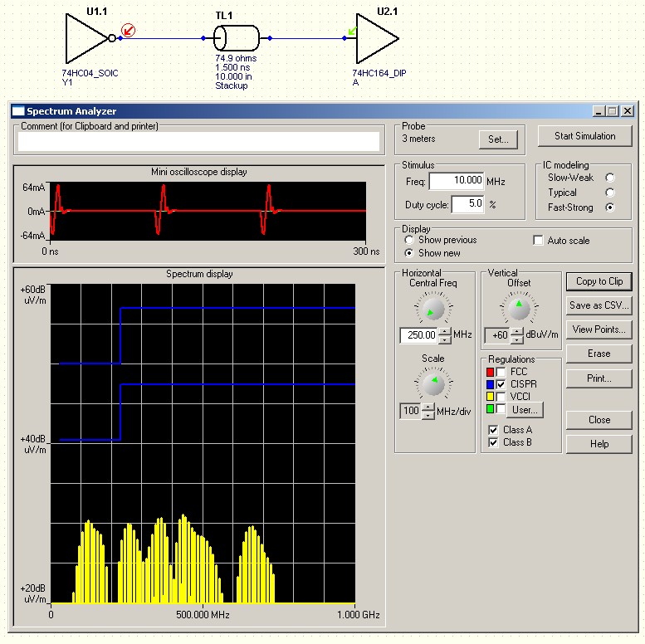Image resolution: width=645 pixels, height=644 pixels.
Task: Click the yellow VCCI color swatch
Action: click(490, 397)
